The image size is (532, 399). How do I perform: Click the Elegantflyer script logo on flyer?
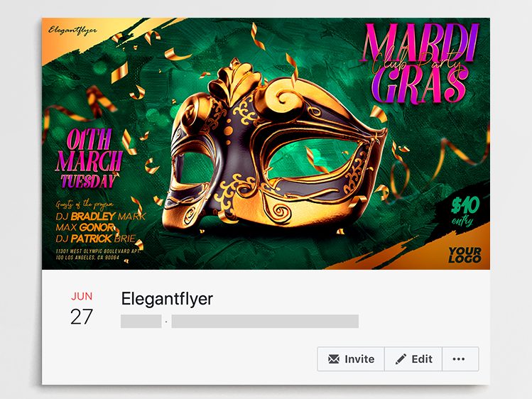[x=72, y=31]
